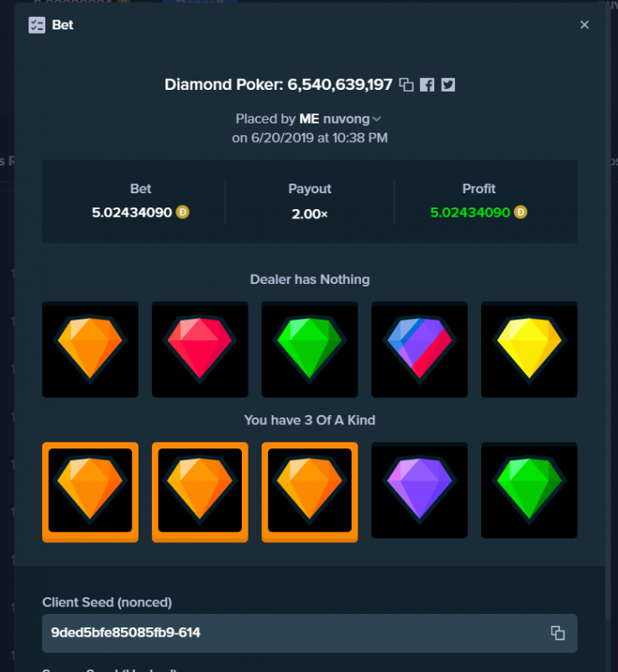The image size is (618, 672).
Task: Select dealer's yellow diamond card
Action: click(529, 349)
